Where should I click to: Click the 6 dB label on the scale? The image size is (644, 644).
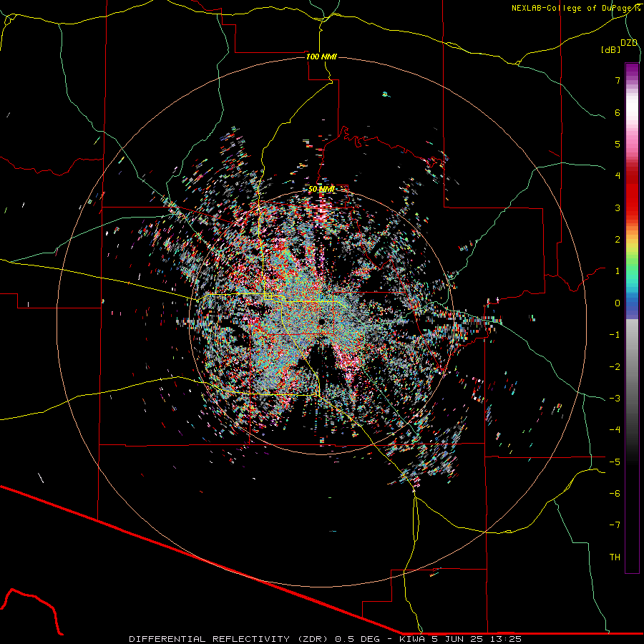618,112
